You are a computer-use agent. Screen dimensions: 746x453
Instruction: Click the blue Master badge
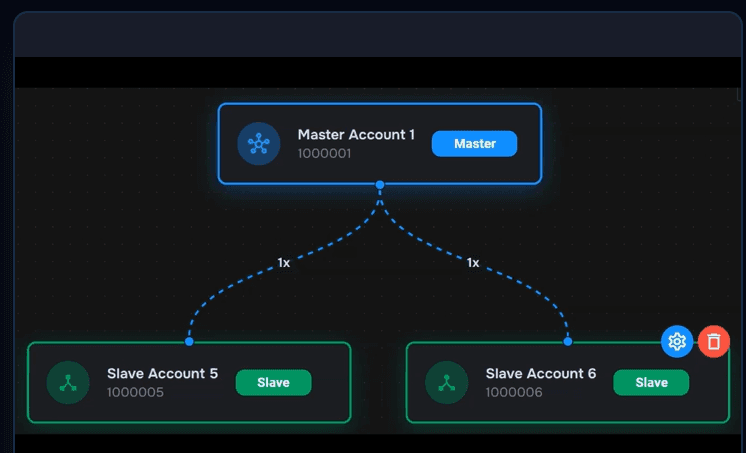tap(474, 144)
